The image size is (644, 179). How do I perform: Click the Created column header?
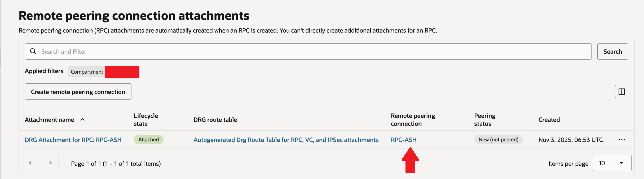[x=549, y=120]
